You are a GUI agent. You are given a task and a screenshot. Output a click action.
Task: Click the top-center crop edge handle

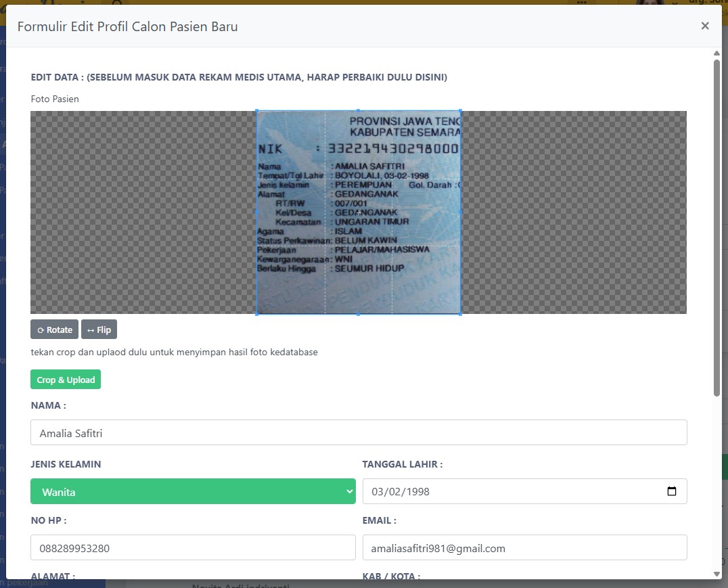point(359,111)
